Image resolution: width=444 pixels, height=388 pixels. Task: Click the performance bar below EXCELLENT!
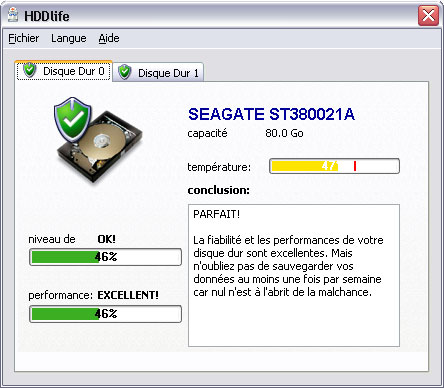pyautogui.click(x=105, y=314)
